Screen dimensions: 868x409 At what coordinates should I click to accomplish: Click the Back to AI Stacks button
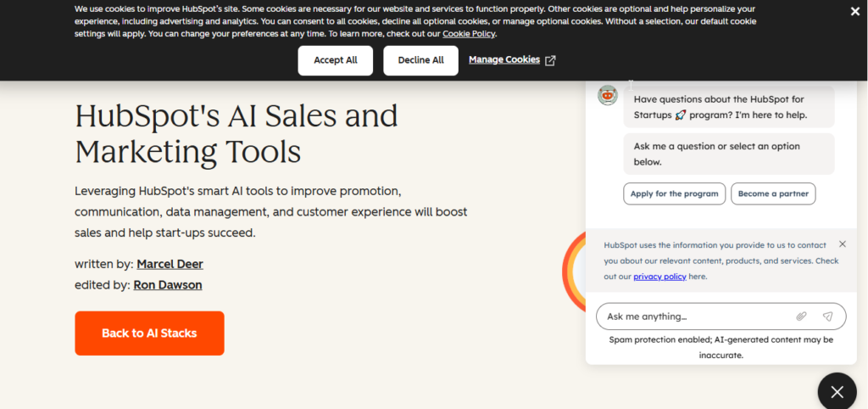pos(149,333)
